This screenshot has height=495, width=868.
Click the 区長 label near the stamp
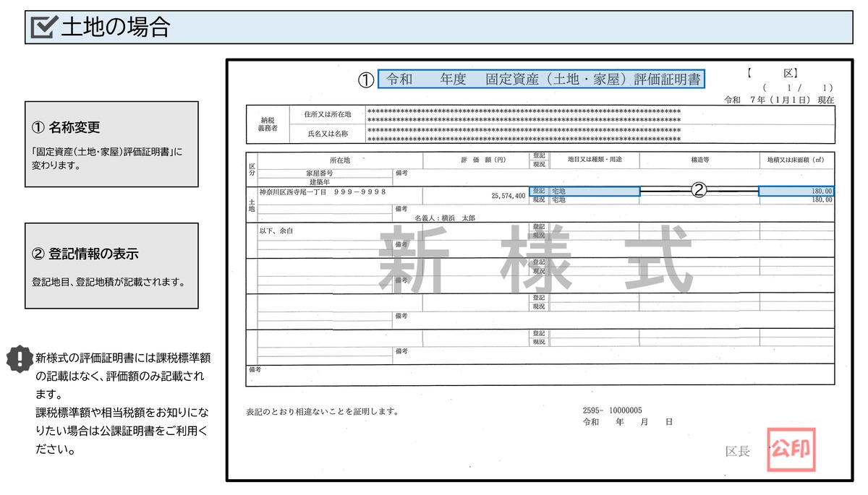(x=739, y=449)
